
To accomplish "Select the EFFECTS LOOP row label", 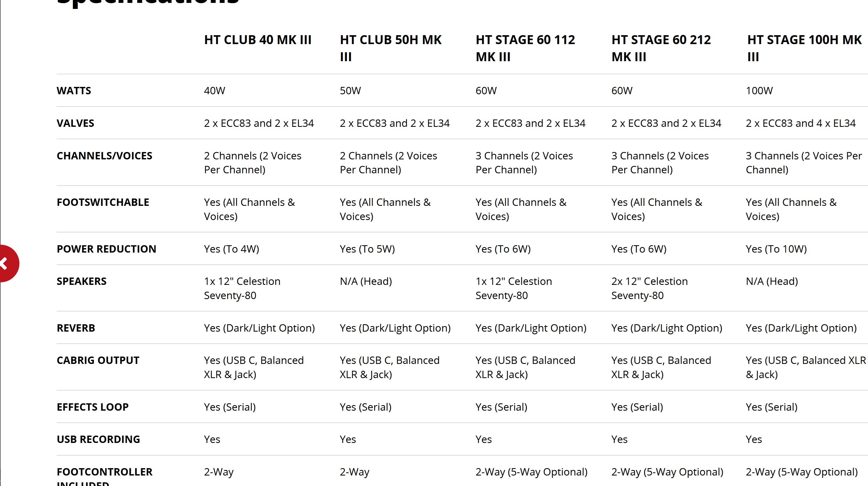I will click(93, 407).
